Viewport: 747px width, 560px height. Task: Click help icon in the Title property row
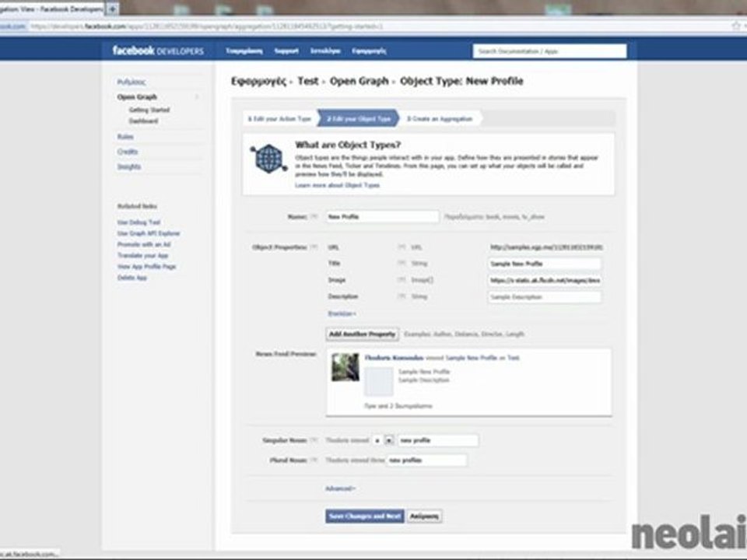(x=402, y=264)
